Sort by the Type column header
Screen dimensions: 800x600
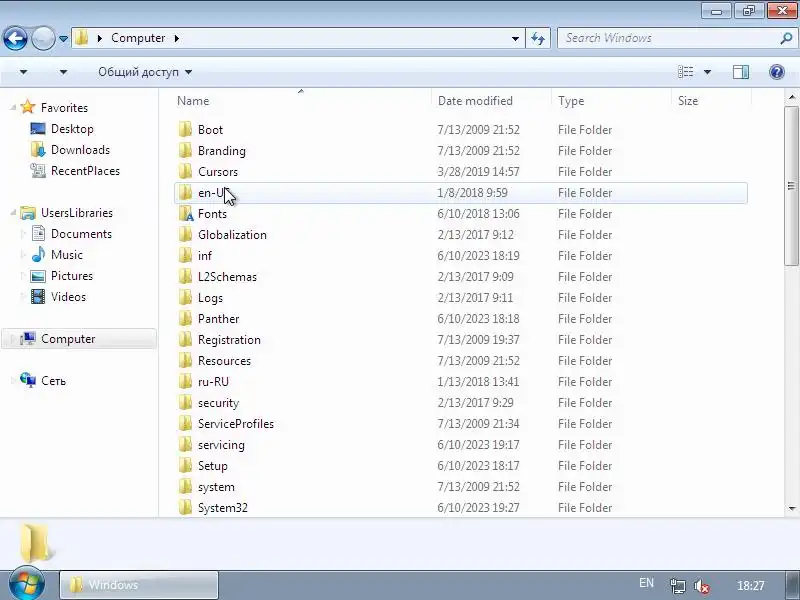[570, 101]
